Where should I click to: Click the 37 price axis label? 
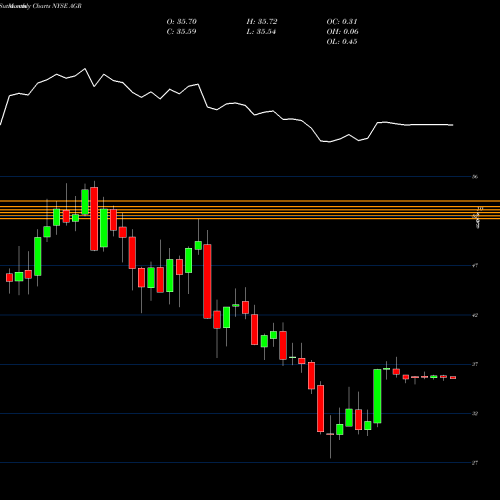(x=475, y=364)
